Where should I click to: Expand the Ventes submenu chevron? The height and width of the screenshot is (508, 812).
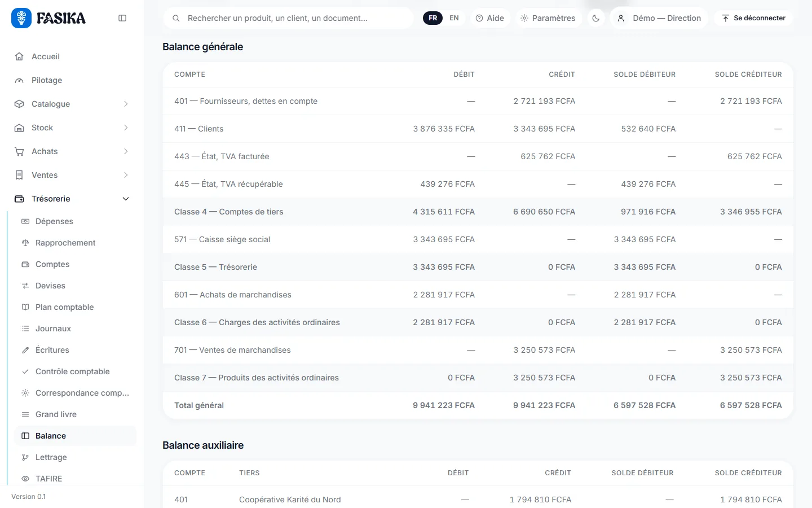coord(126,175)
